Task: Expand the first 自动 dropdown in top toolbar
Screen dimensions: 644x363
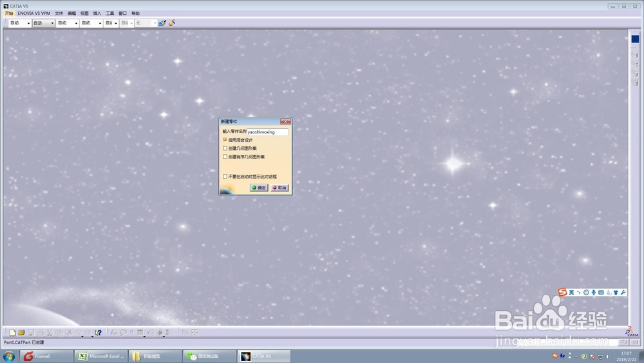Action: [28, 23]
